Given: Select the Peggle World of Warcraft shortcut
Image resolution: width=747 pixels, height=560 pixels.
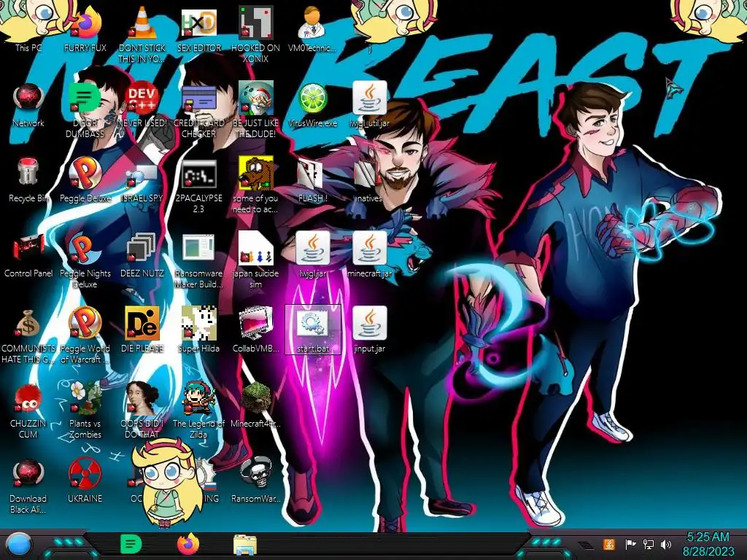Looking at the screenshot, I should click(x=85, y=334).
